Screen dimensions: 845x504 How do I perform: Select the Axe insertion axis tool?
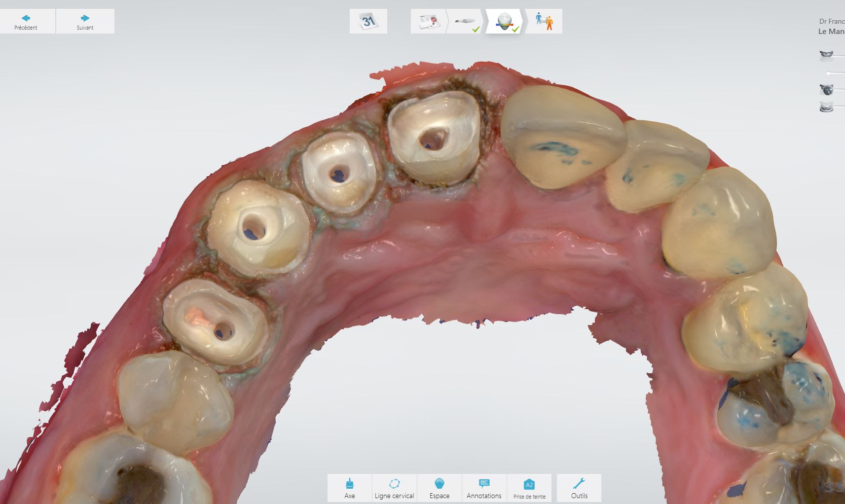pos(349,488)
